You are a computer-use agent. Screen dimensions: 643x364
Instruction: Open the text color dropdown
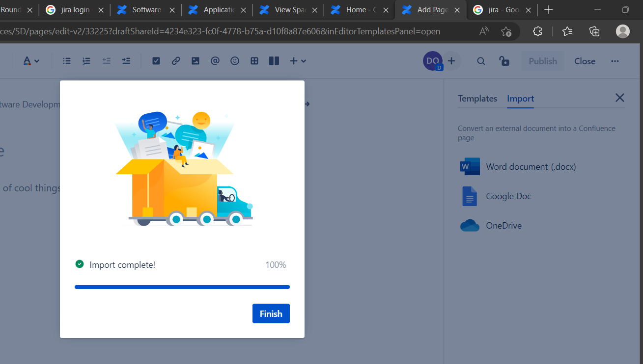[31, 61]
